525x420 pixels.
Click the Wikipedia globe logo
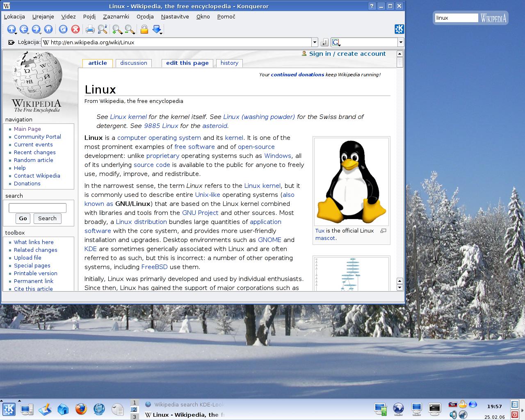37,75
